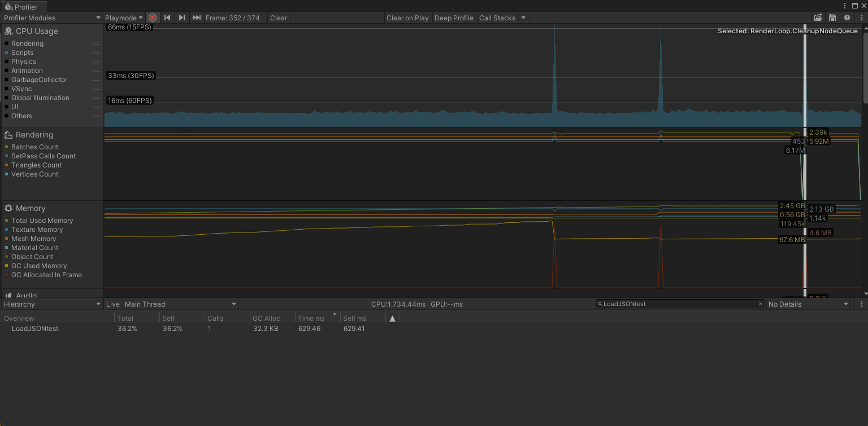Toggle SetPass Calls Count stat

tap(7, 156)
